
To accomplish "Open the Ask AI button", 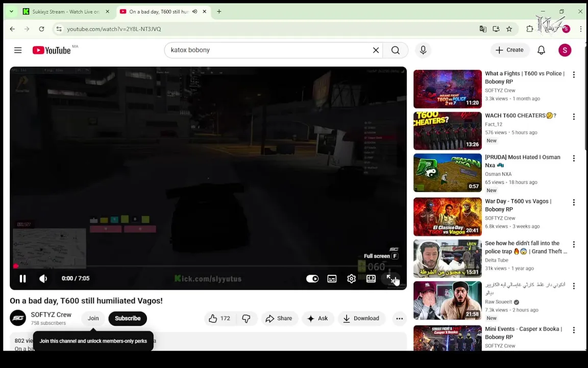I will click(x=317, y=318).
